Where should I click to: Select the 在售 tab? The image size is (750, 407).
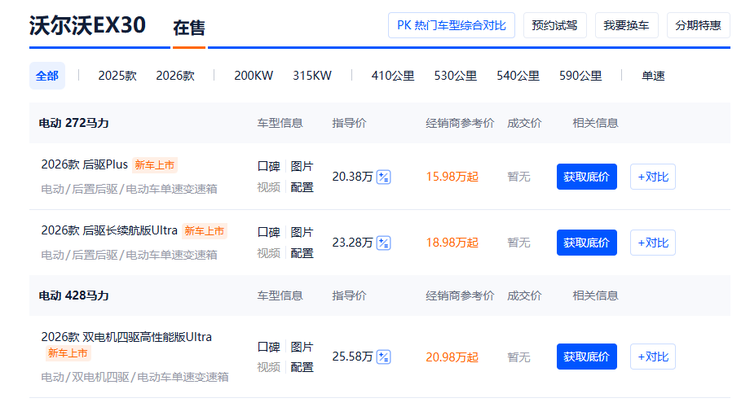click(x=188, y=28)
